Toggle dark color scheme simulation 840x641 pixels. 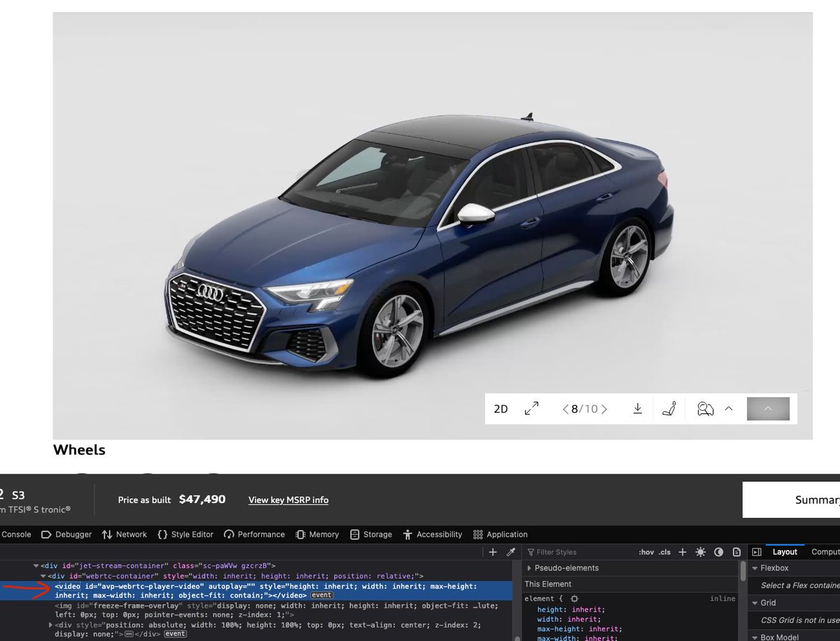click(x=718, y=552)
